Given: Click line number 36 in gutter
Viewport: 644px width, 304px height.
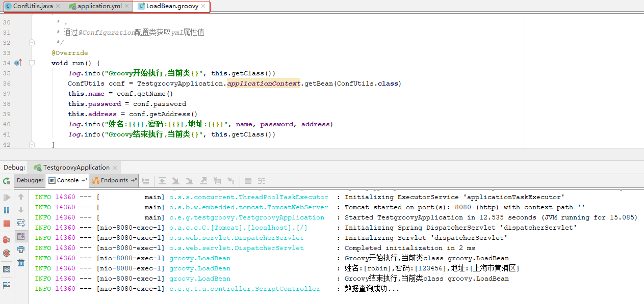Looking at the screenshot, I should click(7, 84).
